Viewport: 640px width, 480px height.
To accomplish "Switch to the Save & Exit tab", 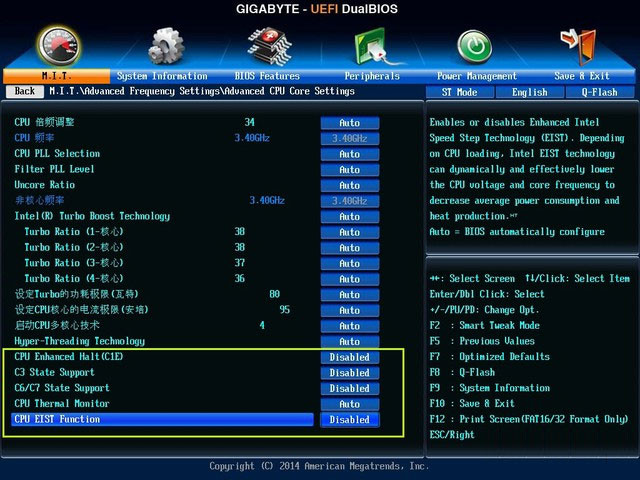I will click(x=582, y=76).
